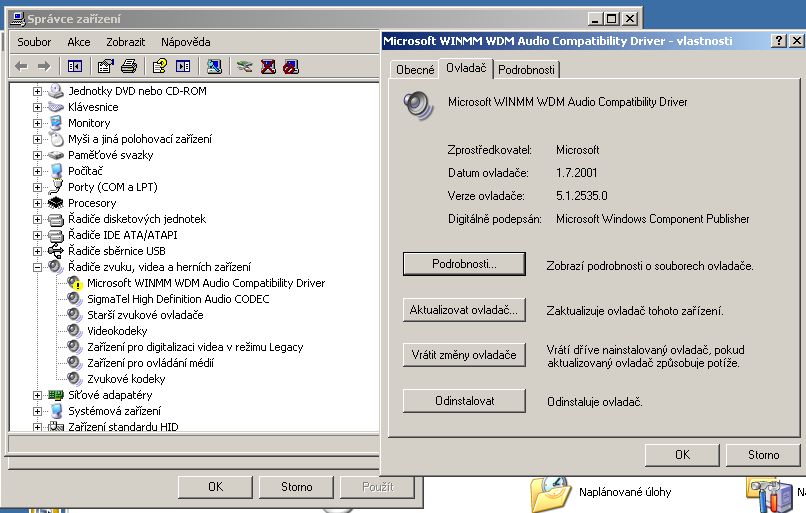The image size is (806, 513).
Task: Open the Akce menu
Action: point(79,42)
